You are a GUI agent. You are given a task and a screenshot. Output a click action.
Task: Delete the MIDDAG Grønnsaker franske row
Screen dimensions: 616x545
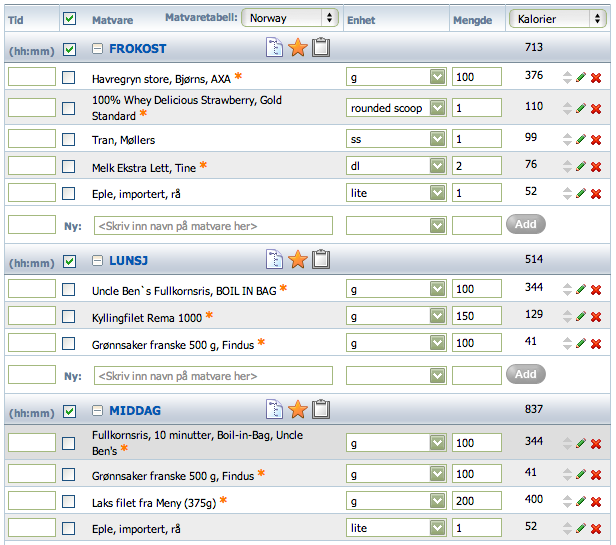(x=596, y=475)
